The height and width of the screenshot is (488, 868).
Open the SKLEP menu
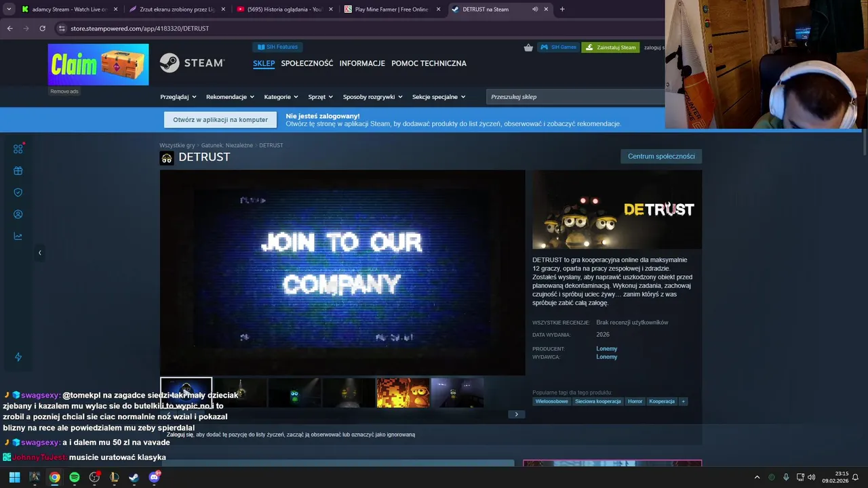[264, 63]
